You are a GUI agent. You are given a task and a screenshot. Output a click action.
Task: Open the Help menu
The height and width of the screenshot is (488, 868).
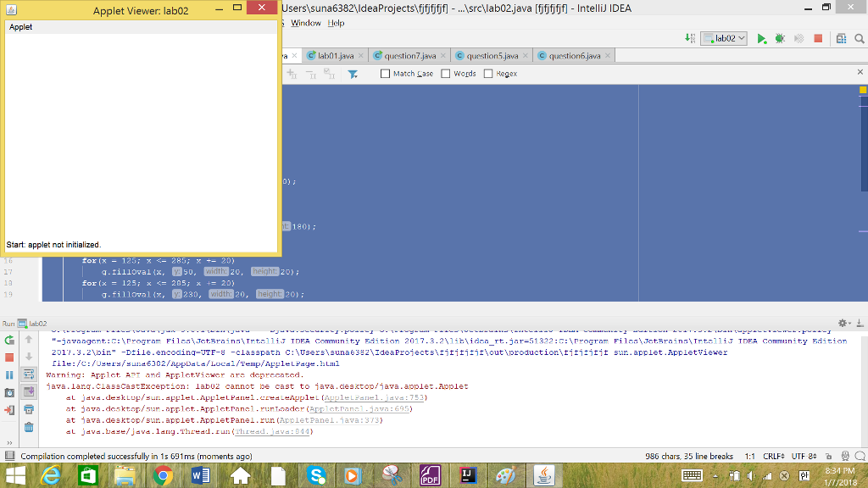point(337,23)
